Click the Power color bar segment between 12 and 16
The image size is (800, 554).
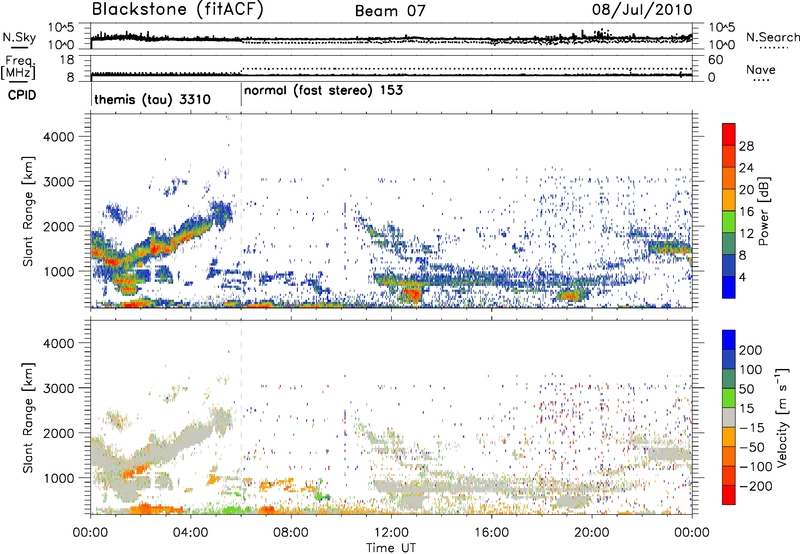729,222
